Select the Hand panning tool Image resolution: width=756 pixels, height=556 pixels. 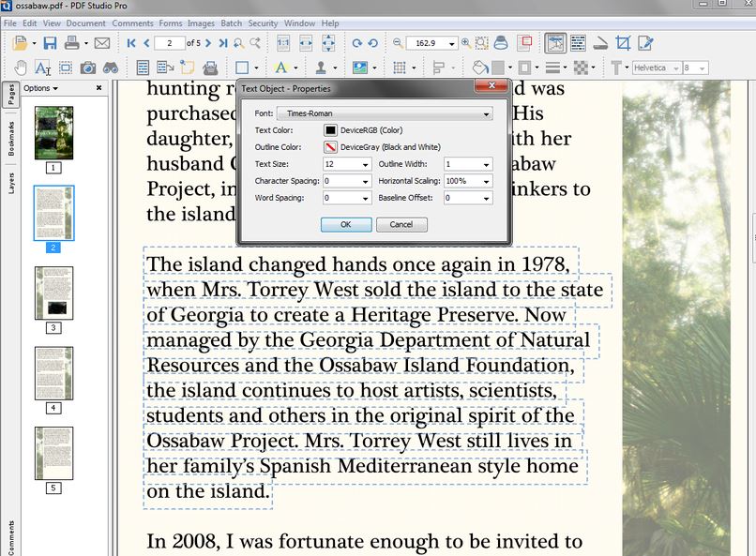(21, 67)
